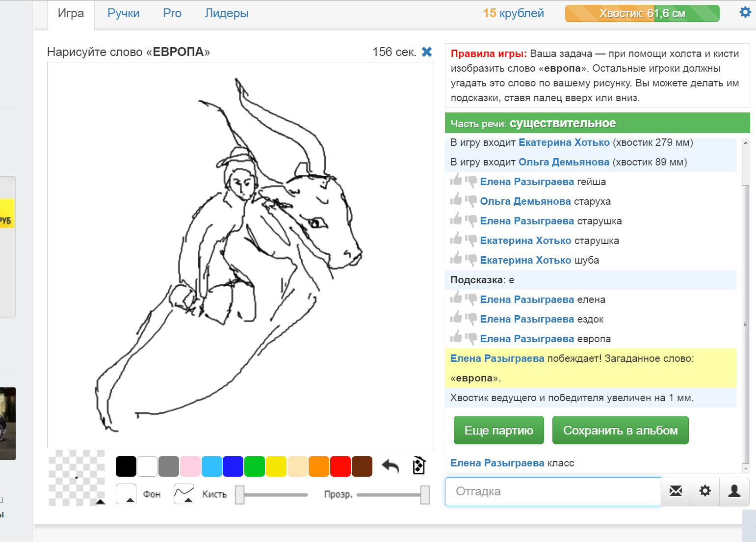Choose the peach color swatch
This screenshot has width=756, height=542.
click(x=298, y=466)
